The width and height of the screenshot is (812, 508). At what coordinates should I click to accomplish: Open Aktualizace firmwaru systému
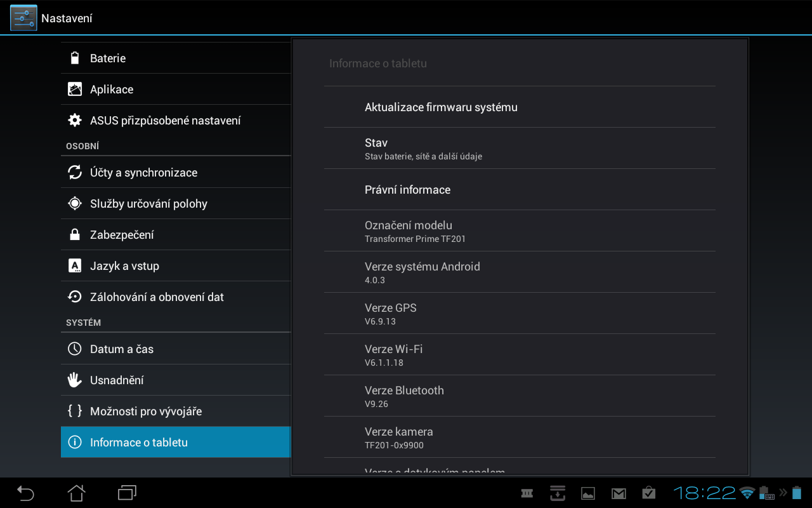click(441, 107)
